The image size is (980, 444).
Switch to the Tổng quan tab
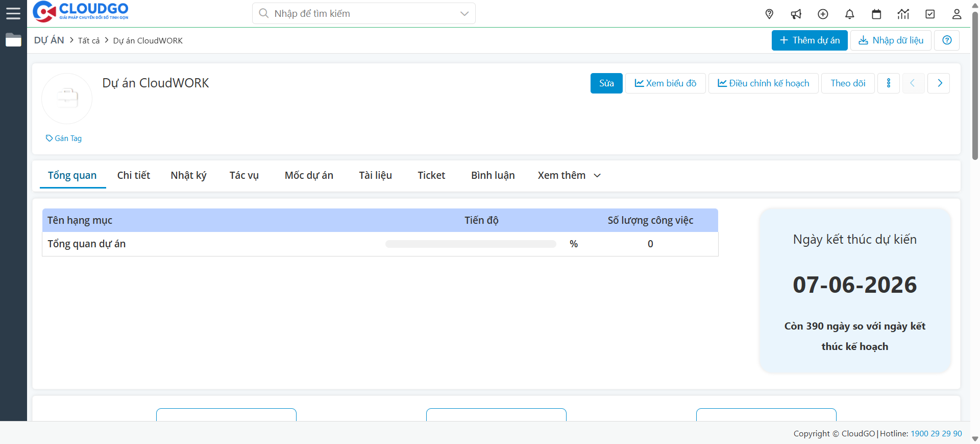click(72, 175)
